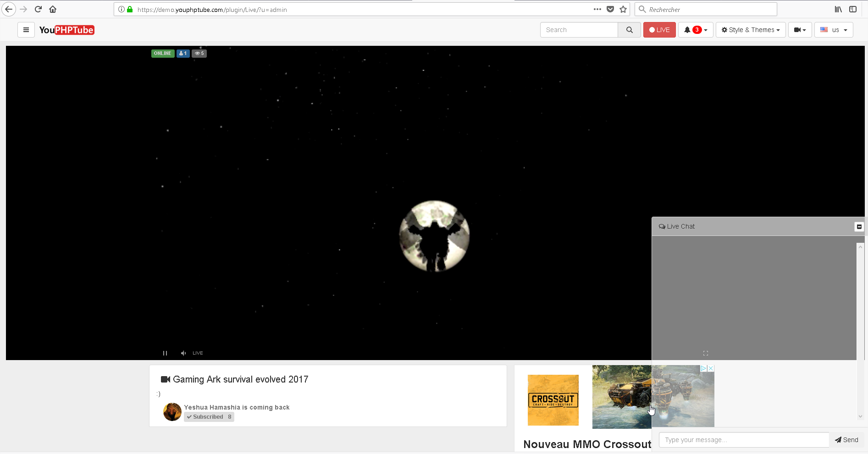Viewport: 868px width, 454px height.
Task: Open the notifications bell dropdown
Action: (696, 30)
